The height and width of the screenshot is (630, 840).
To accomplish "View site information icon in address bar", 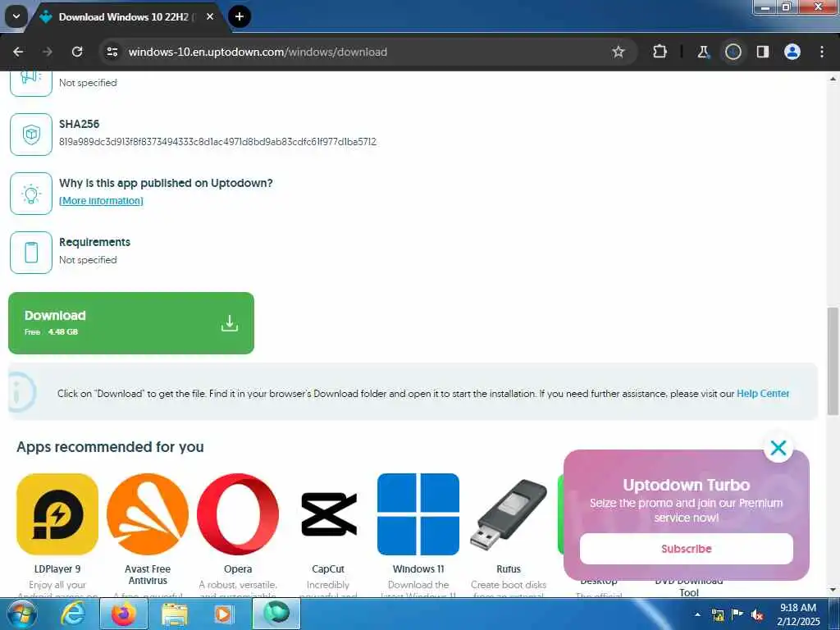I will tap(112, 52).
